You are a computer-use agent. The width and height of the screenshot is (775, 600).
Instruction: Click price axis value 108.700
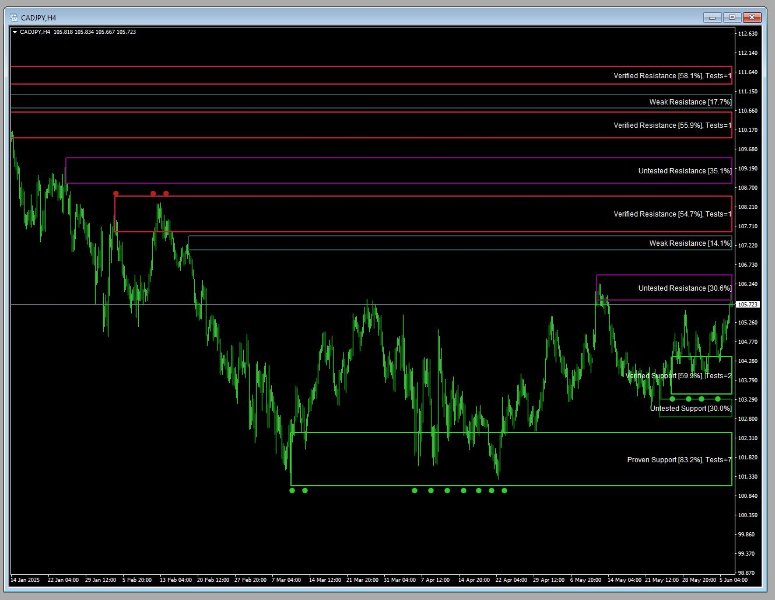pyautogui.click(x=747, y=188)
